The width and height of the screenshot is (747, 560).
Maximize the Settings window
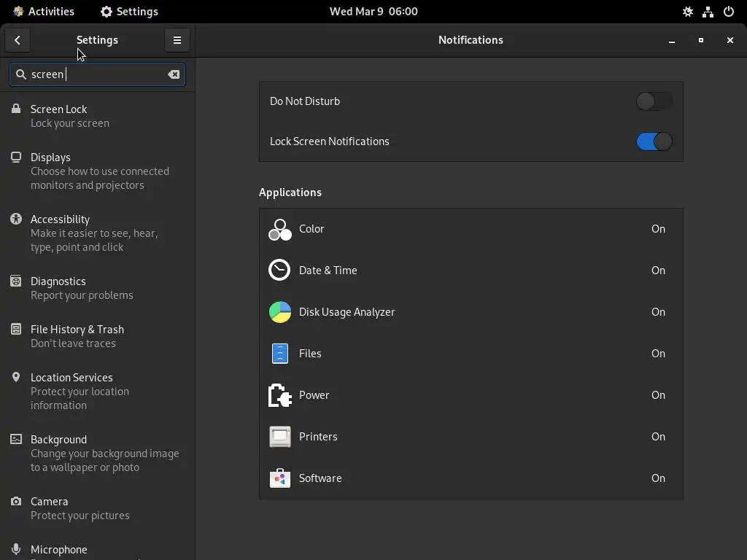pos(701,41)
